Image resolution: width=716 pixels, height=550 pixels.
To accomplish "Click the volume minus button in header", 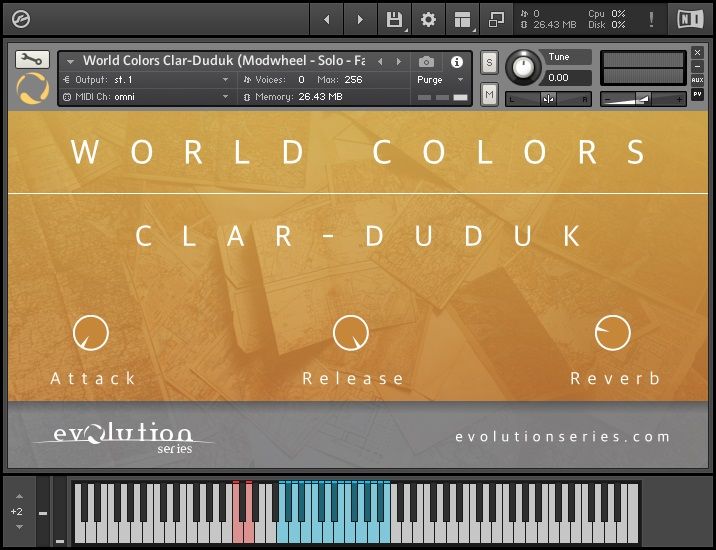I will (x=606, y=99).
